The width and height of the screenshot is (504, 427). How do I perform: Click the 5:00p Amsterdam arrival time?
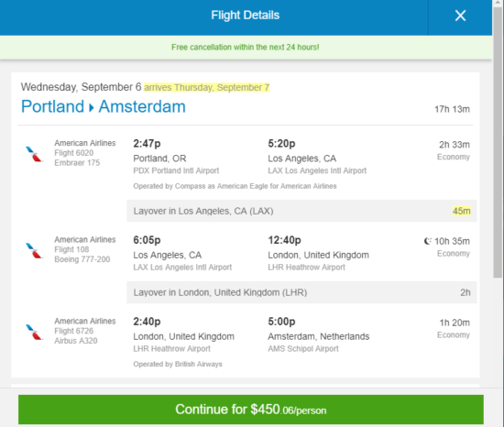[281, 322]
